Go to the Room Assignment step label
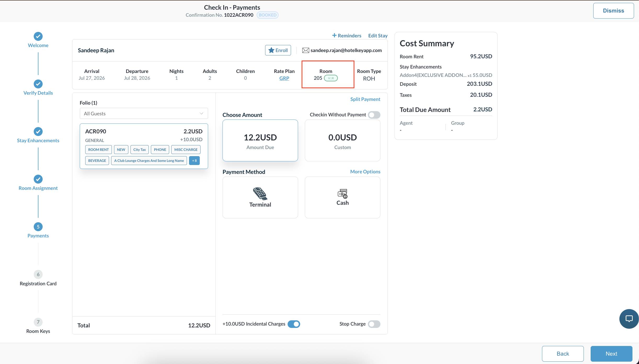 [x=38, y=188]
